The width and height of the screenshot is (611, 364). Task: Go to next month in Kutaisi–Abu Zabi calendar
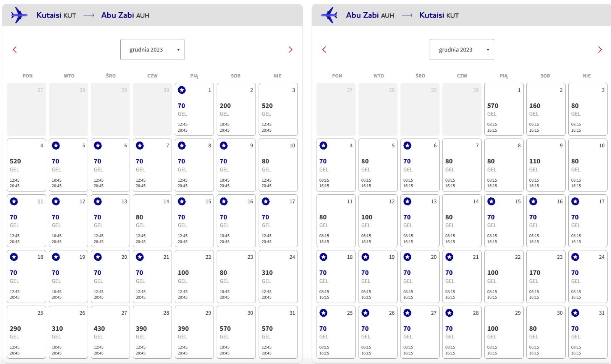click(x=290, y=50)
